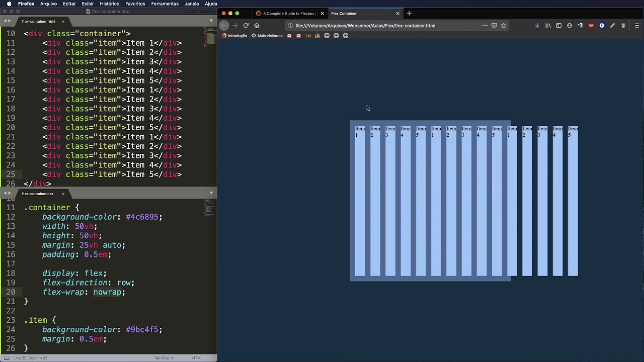The width and height of the screenshot is (644, 362).
Task: Open the Firefox downloads panel
Action: click(537, 26)
